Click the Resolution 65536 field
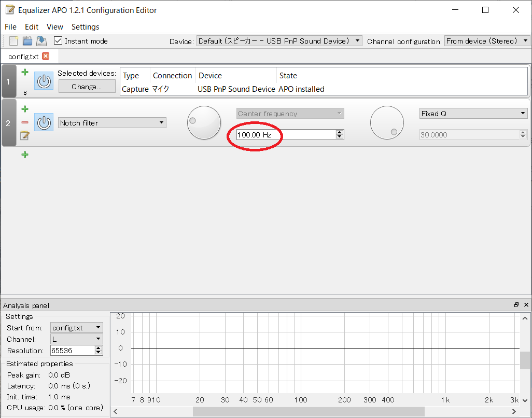 tap(73, 351)
